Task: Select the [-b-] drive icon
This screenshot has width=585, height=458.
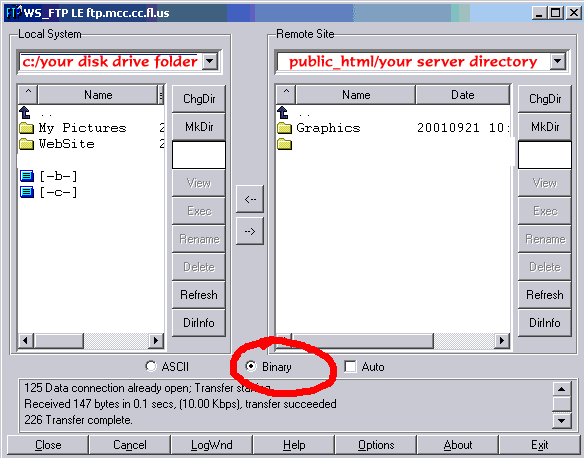Action: pos(26,176)
